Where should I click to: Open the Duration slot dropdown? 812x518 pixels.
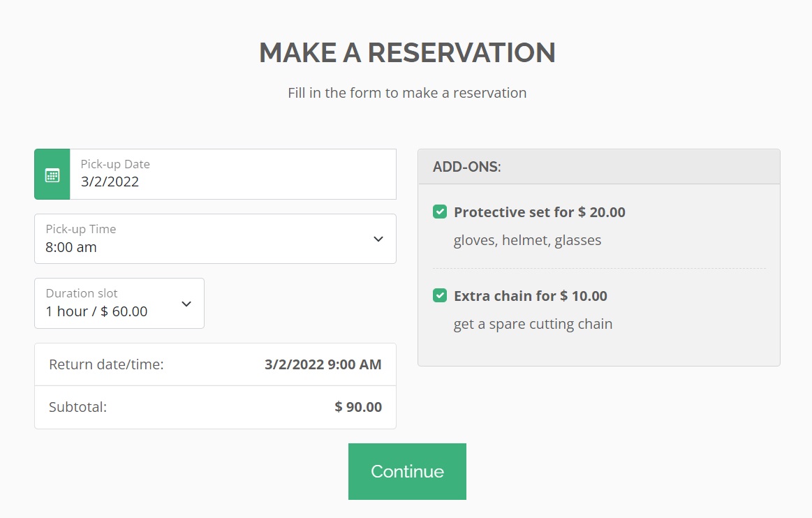coord(119,304)
